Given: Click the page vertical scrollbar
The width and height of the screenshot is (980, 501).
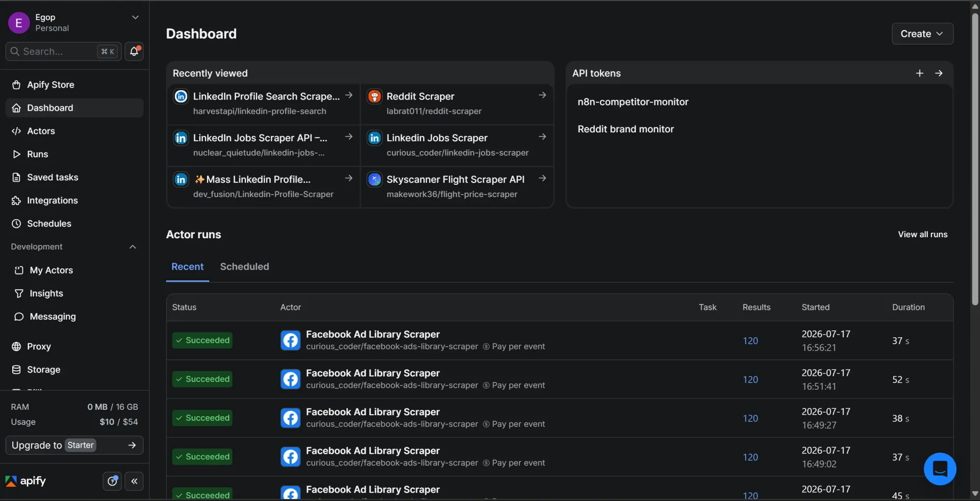Looking at the screenshot, I should coord(975,159).
